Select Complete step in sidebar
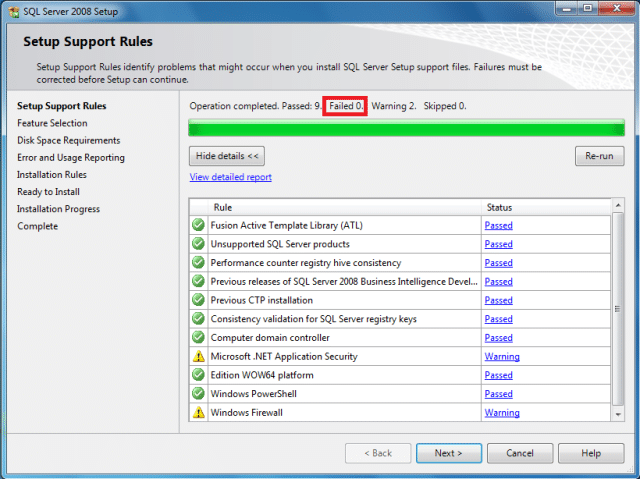640x479 pixels. tap(38, 226)
